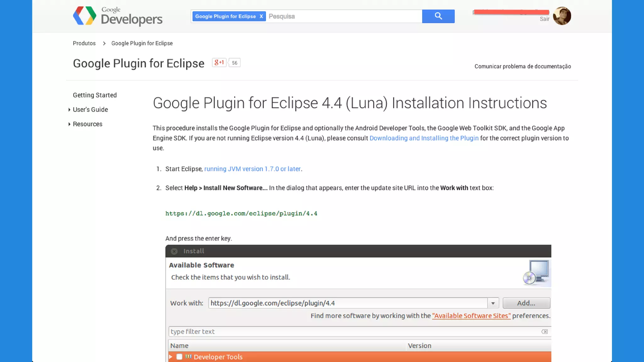The width and height of the screenshot is (644, 362).
Task: Go to Produtos breadcrumb
Action: 84,43
